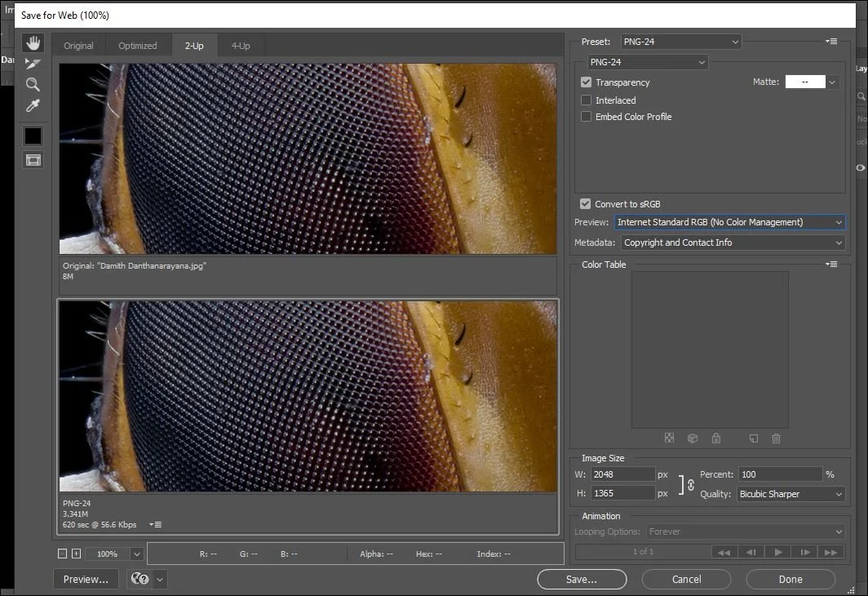
Task: Click the eyedropper color swatch
Action: click(33, 136)
